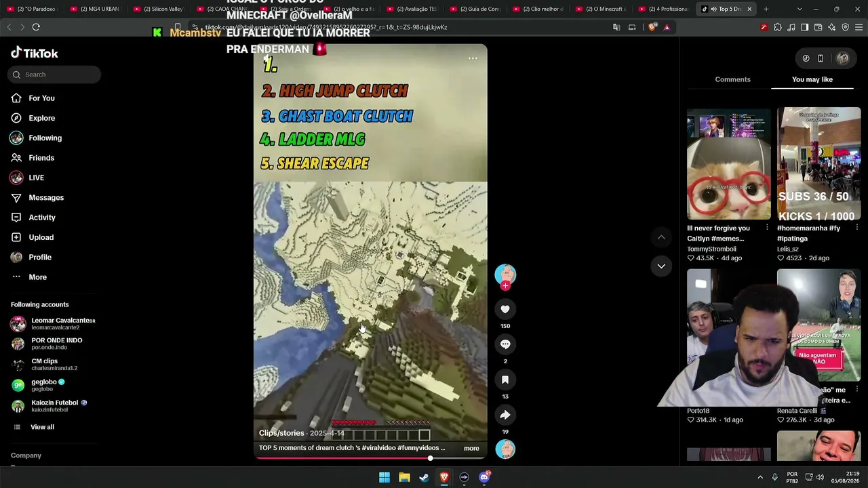Share the video using the arrow icon
868x488 pixels.
[505, 415]
